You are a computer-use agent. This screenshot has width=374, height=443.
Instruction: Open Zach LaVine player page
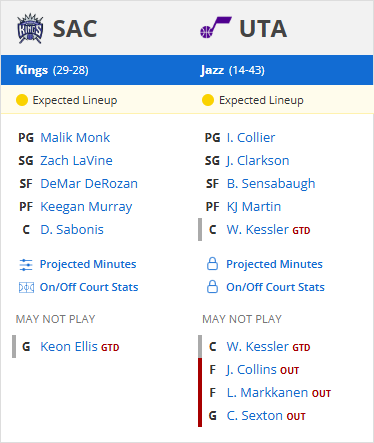click(76, 160)
